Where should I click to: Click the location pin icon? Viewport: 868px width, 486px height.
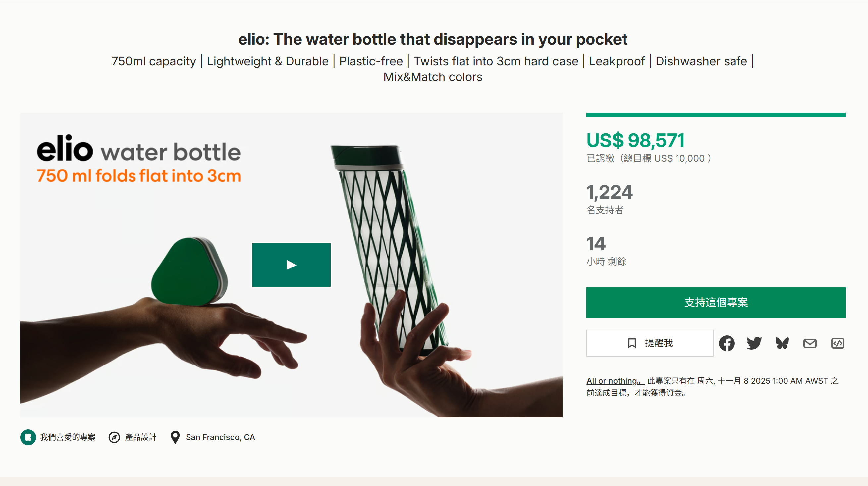[175, 437]
